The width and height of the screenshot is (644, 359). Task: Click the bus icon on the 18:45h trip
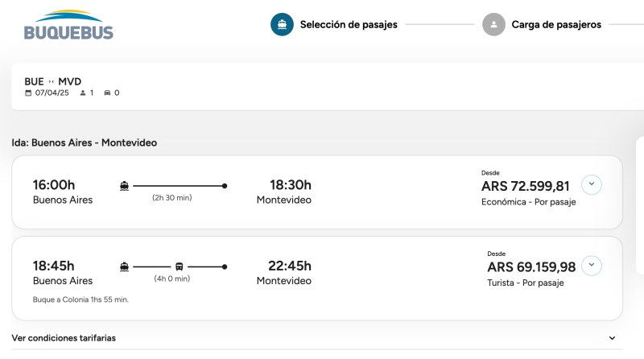[x=180, y=266]
